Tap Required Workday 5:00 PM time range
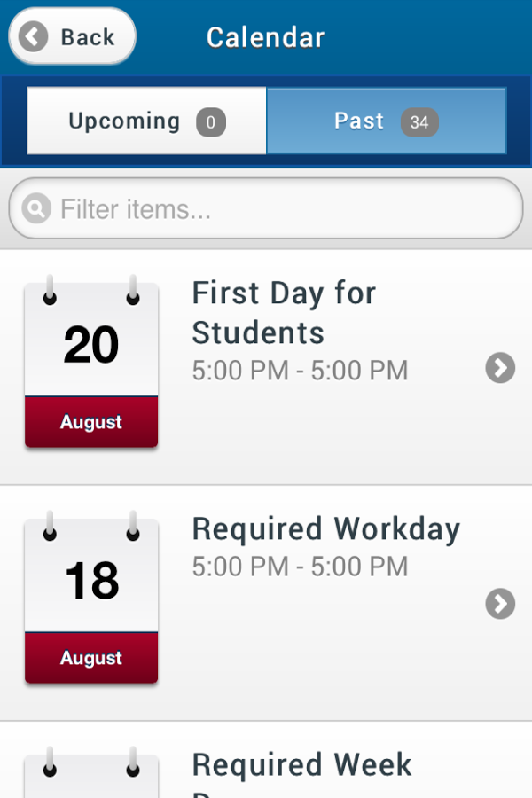This screenshot has height=798, width=532. [301, 567]
